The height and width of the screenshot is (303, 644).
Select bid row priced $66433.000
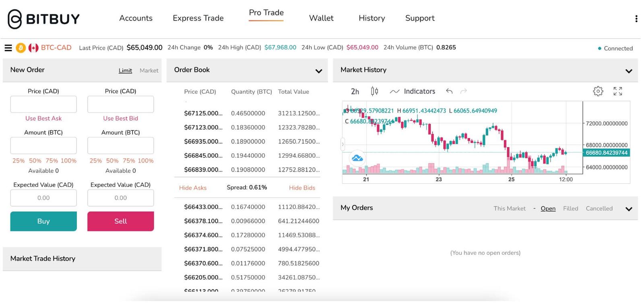(x=252, y=207)
